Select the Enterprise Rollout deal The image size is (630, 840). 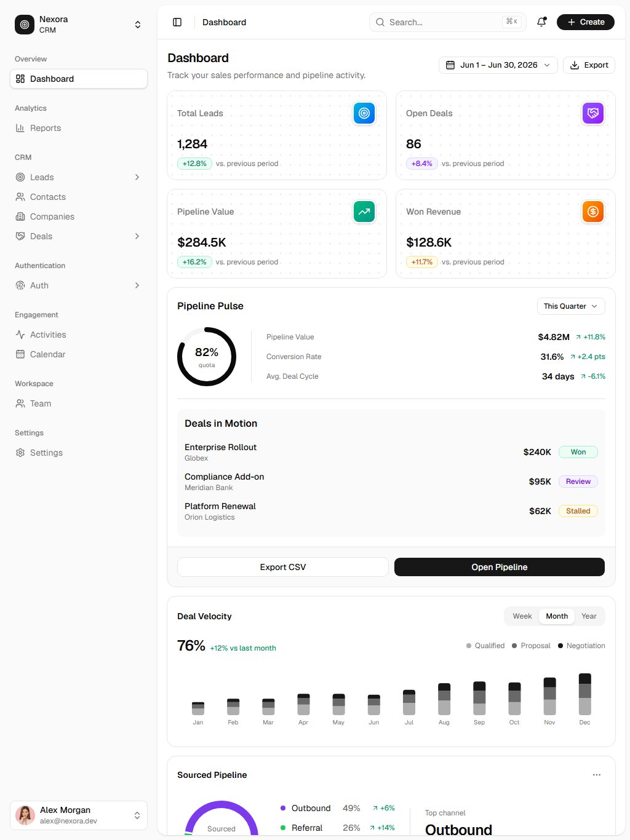391,452
